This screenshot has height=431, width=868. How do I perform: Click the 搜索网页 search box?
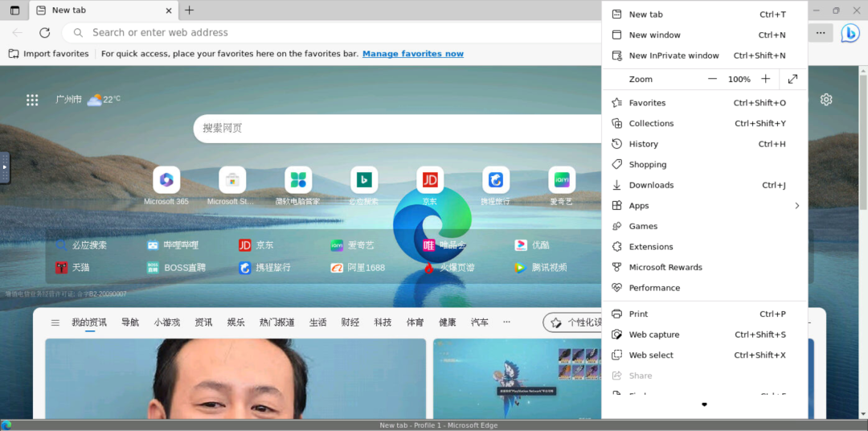pyautogui.click(x=398, y=129)
